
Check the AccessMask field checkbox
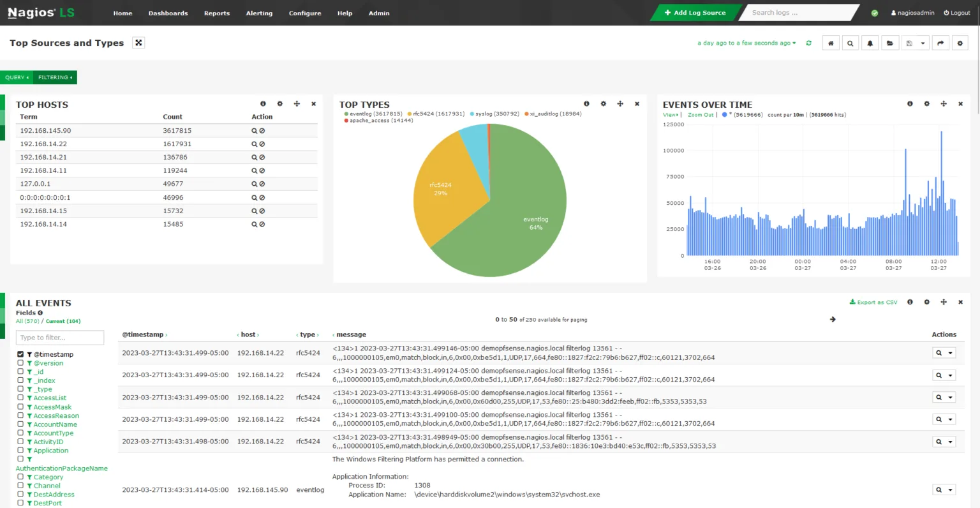point(20,407)
